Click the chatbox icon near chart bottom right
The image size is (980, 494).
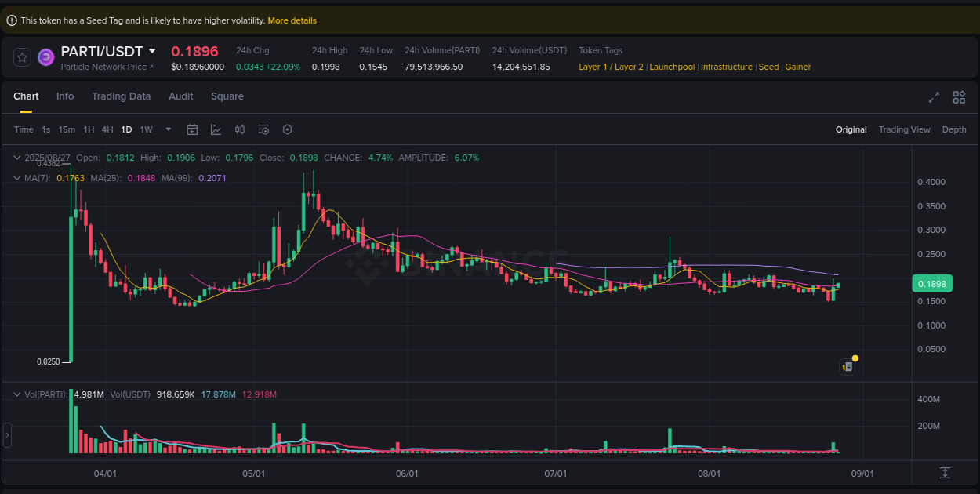[x=848, y=366]
